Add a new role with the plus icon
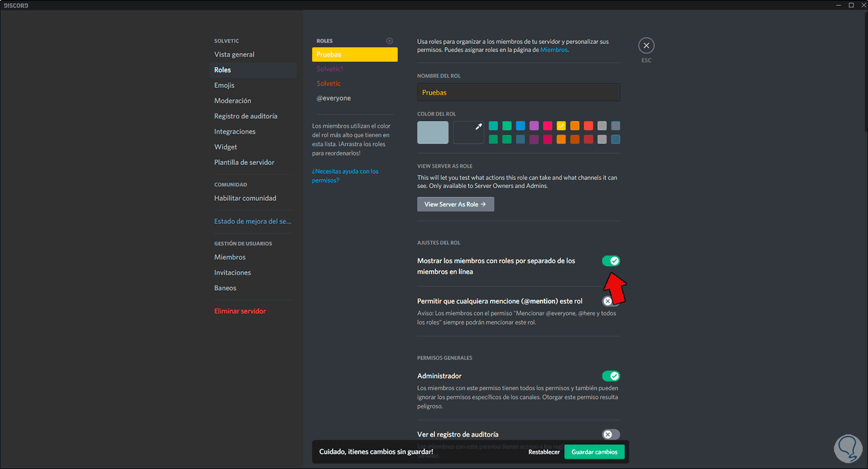 click(x=389, y=41)
